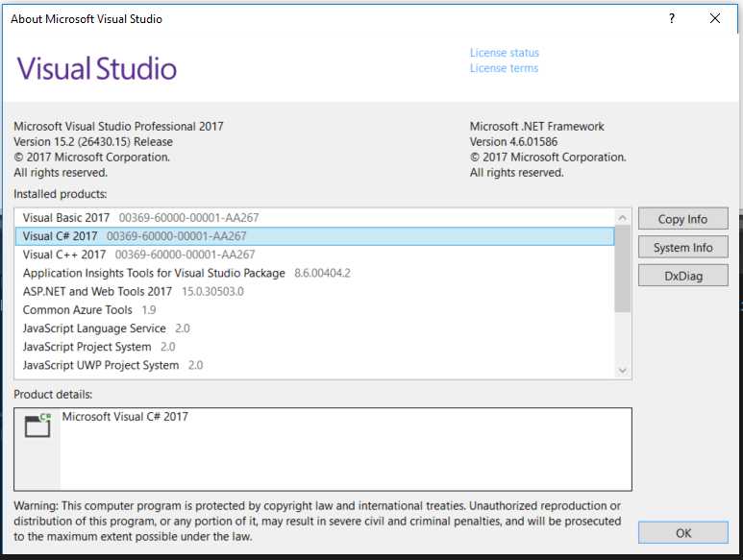Click the Visual Studio logo
The width and height of the screenshot is (743, 560).
97,68
